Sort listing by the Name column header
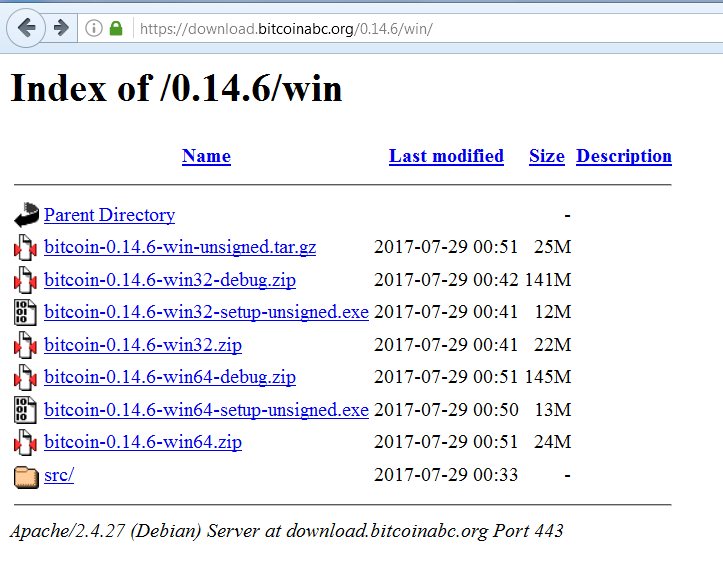 pos(206,156)
